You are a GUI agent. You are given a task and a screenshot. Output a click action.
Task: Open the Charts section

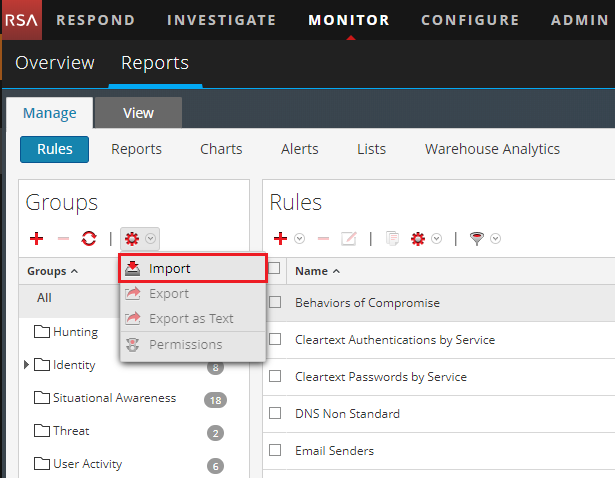pyautogui.click(x=221, y=149)
